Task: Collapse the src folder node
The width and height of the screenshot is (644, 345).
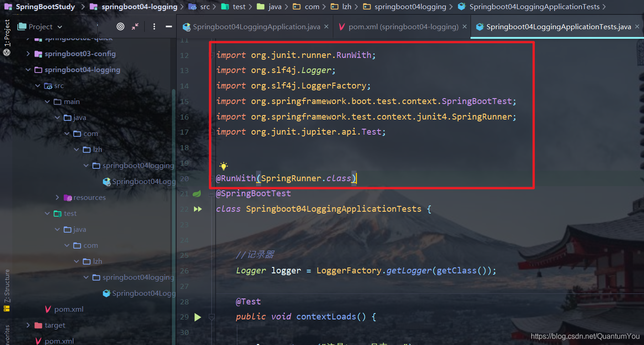Action: (x=38, y=86)
